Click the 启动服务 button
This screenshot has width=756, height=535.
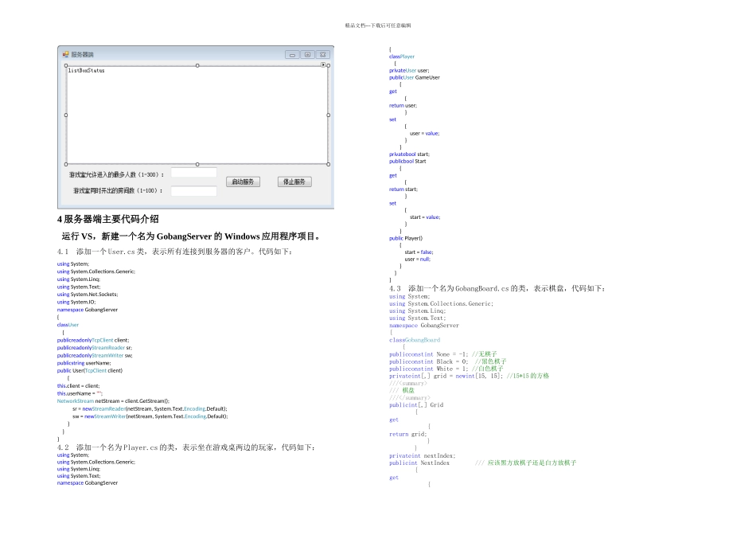tap(243, 182)
